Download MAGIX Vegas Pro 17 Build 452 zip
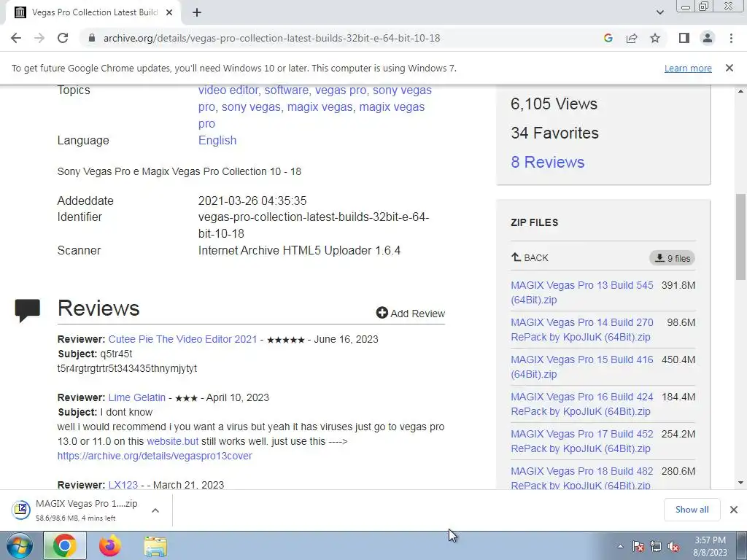The height and width of the screenshot is (560, 747). click(581, 441)
